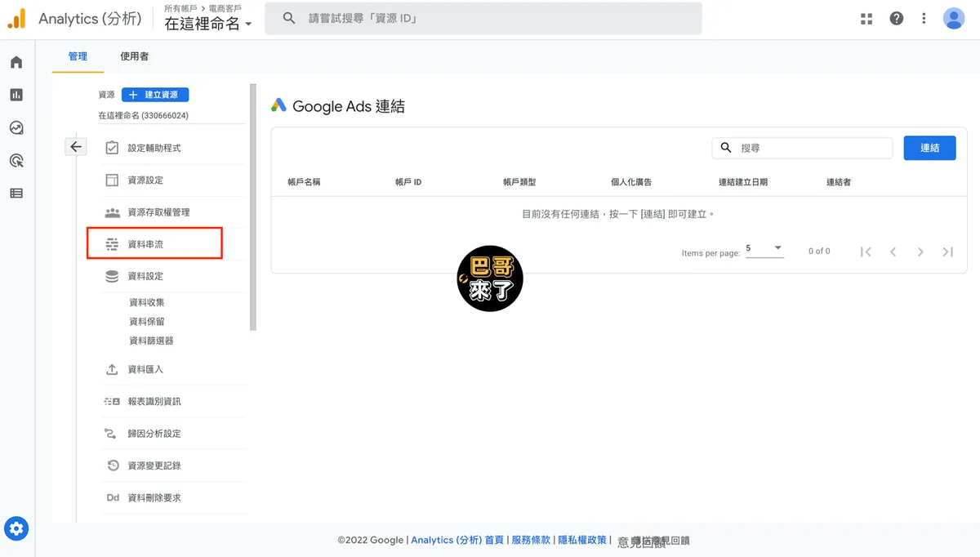Click the 資料設定 database icon
Viewport: 980px width, 557px height.
pyautogui.click(x=113, y=276)
